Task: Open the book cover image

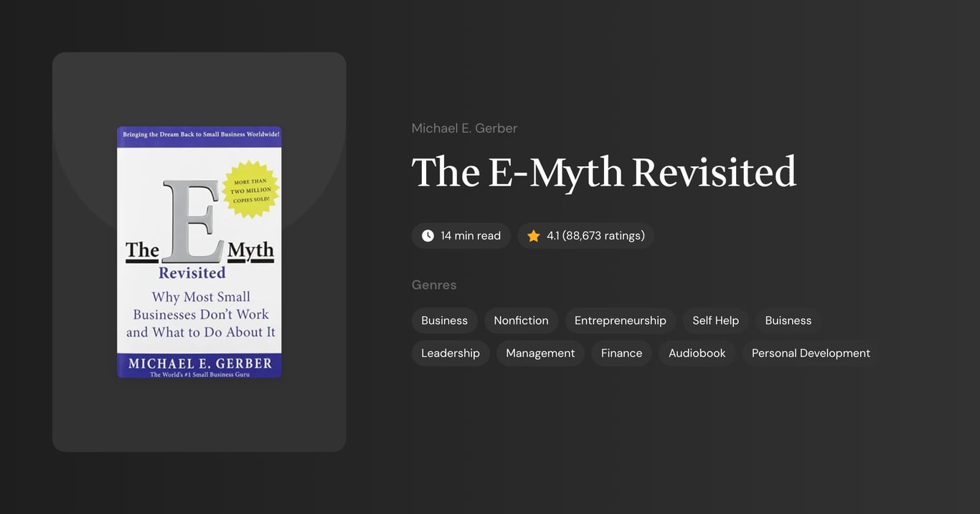Action: pos(199,252)
